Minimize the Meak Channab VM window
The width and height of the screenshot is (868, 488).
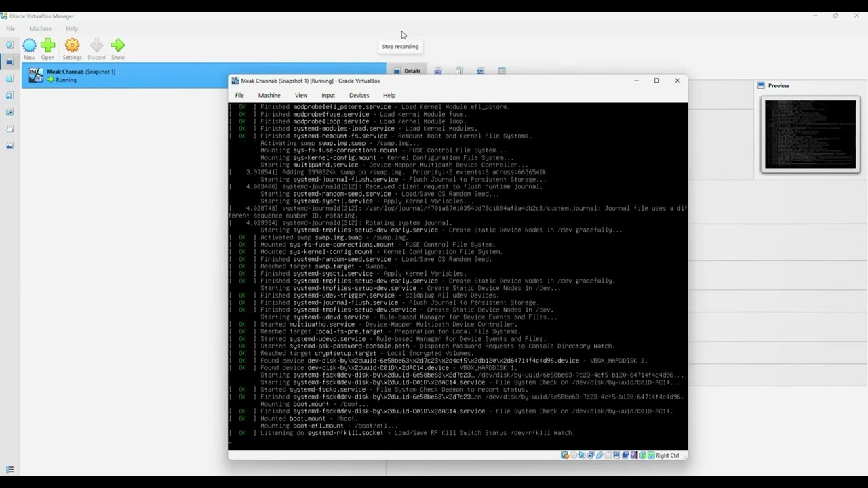(636, 81)
